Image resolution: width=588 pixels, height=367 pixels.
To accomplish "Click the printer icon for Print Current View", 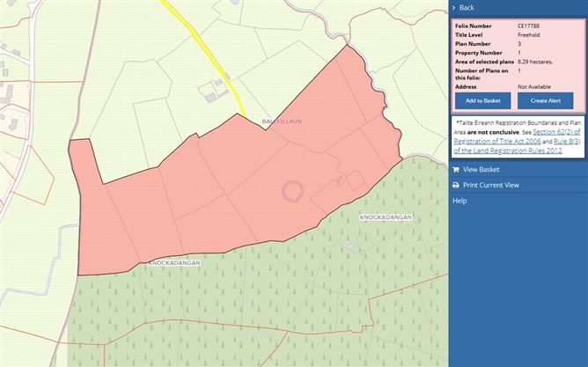I will [455, 186].
